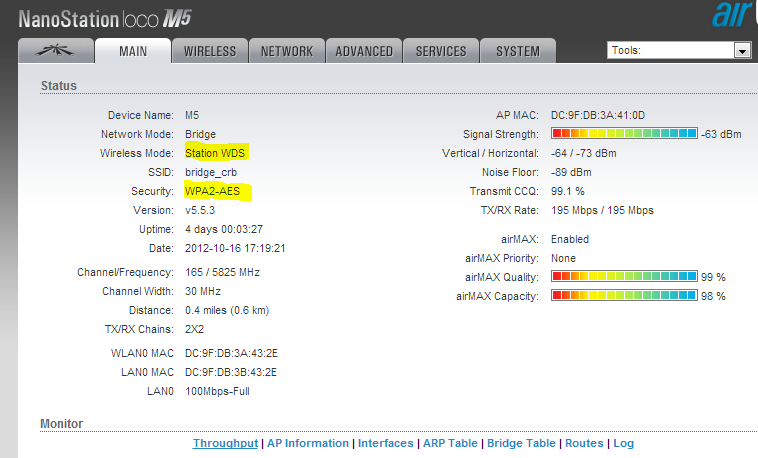Click the NanoStation loco M5 logo
The image size is (758, 458).
tap(105, 19)
